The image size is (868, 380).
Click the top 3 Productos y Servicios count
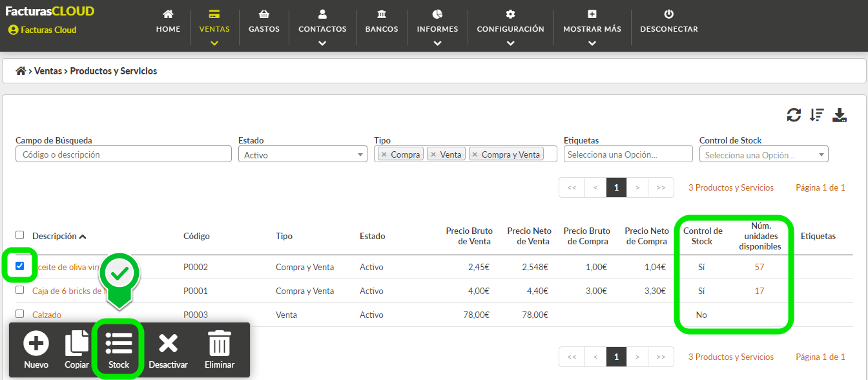click(x=730, y=187)
